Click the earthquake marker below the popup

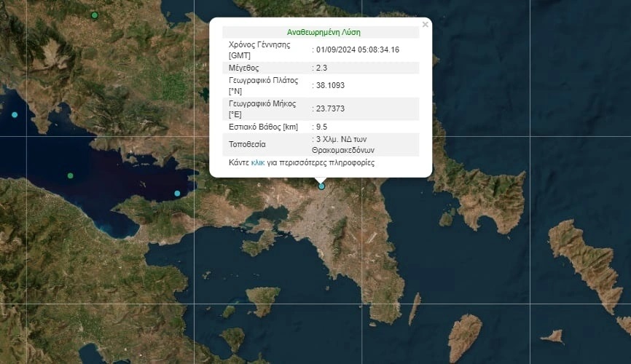[321, 186]
